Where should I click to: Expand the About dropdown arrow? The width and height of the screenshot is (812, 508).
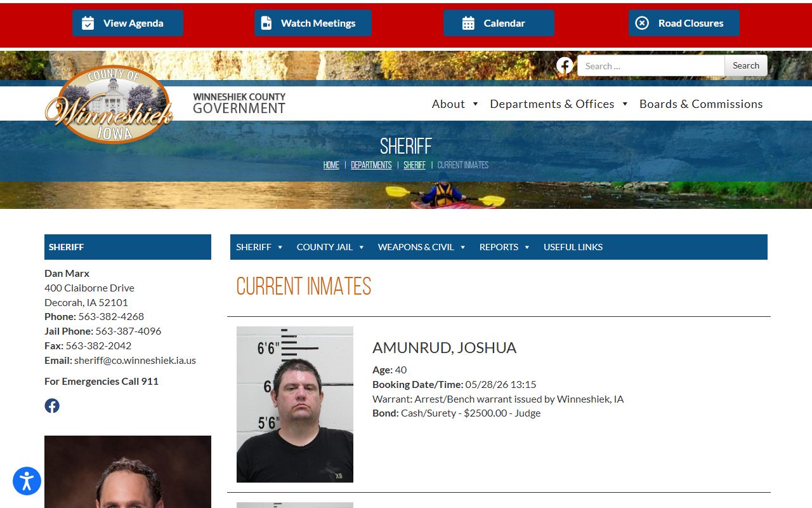tap(475, 104)
